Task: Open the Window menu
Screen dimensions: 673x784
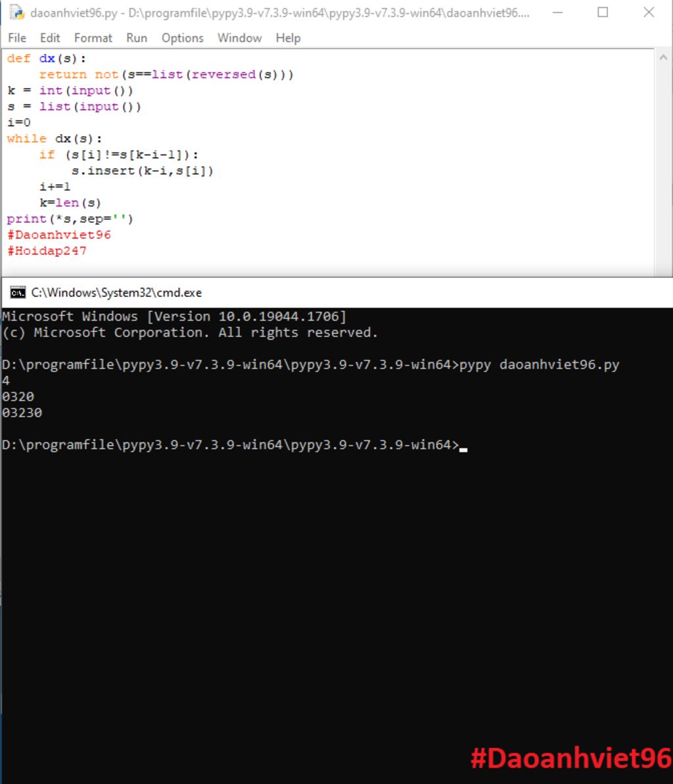Action: pos(239,38)
